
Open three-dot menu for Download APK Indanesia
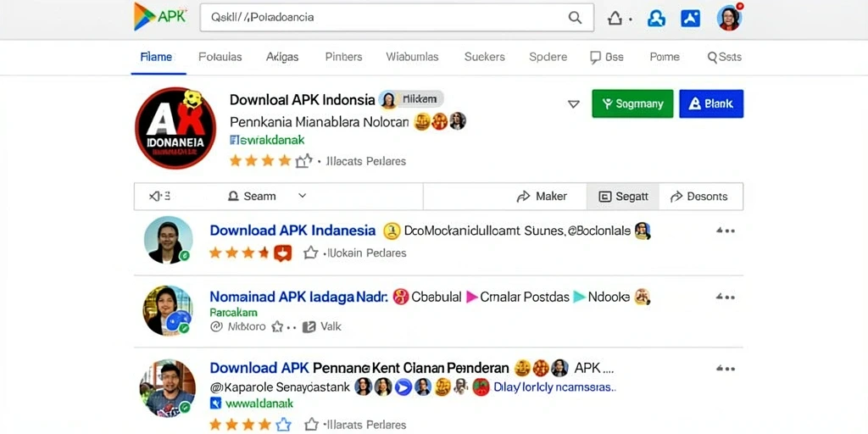pos(726,231)
